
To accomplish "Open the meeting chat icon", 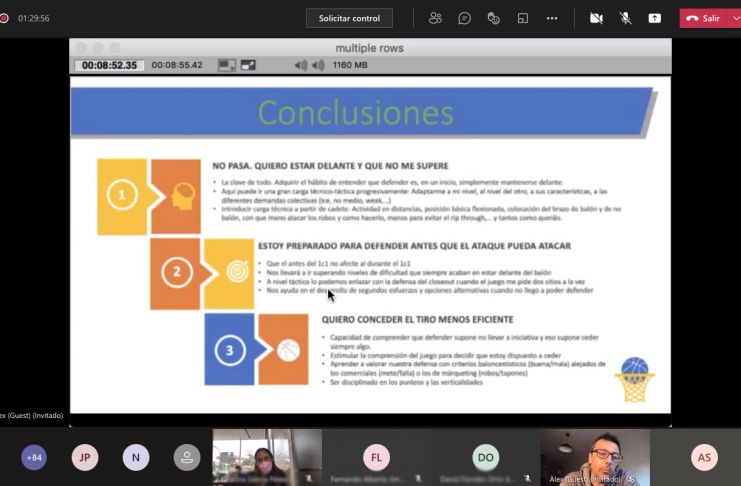I will (x=464, y=18).
